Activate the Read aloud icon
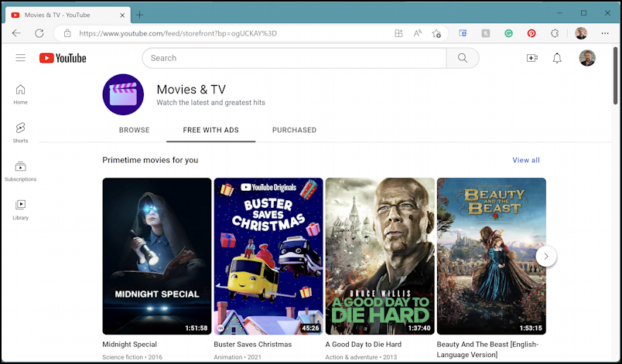 [417, 33]
